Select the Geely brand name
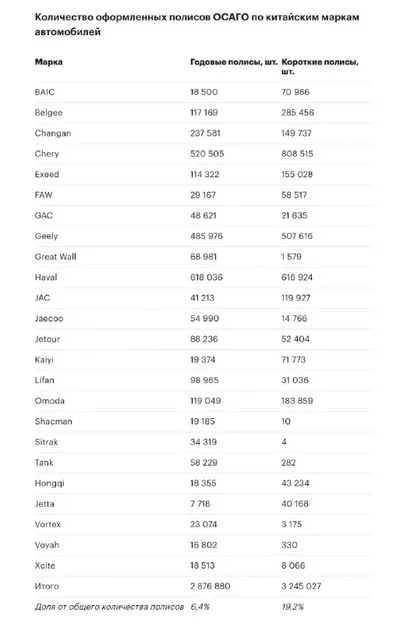Screen dimensions: 400x624 tap(46, 236)
